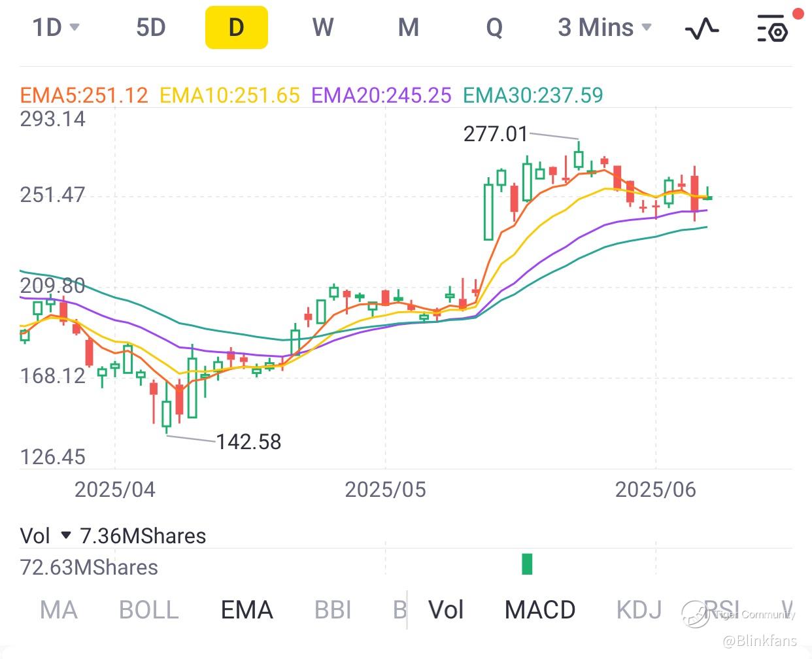
Task: Click the EMA20 legend value
Action: 381,95
